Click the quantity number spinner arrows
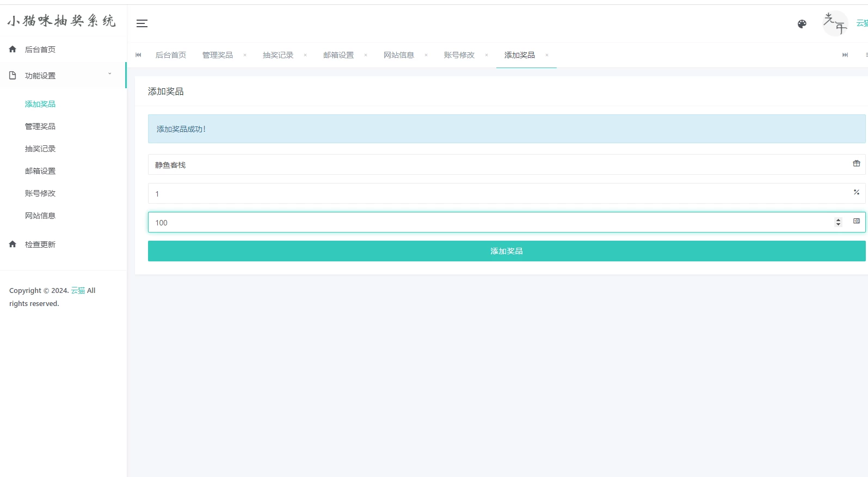This screenshot has width=868, height=477. tap(838, 222)
